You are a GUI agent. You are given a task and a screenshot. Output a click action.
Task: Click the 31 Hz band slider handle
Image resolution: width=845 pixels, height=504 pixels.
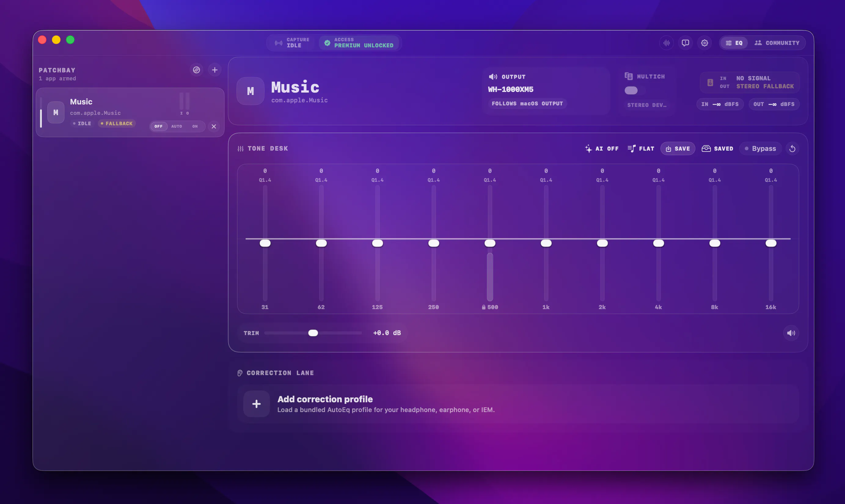(x=265, y=243)
